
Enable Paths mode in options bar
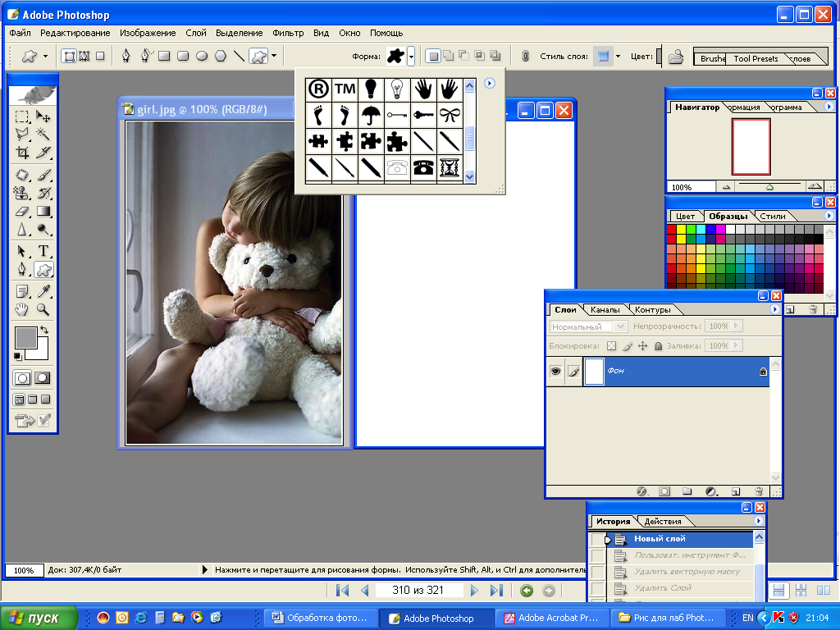click(84, 56)
